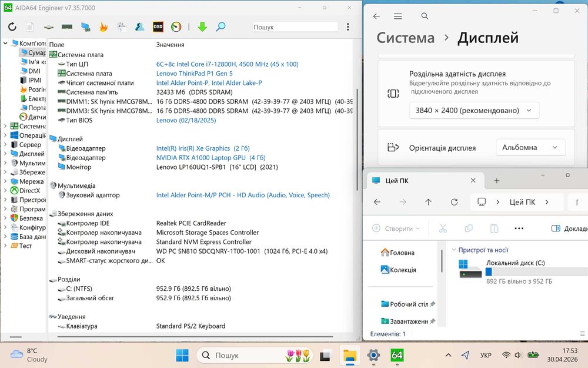Refresh the Explorer view

coord(454,202)
